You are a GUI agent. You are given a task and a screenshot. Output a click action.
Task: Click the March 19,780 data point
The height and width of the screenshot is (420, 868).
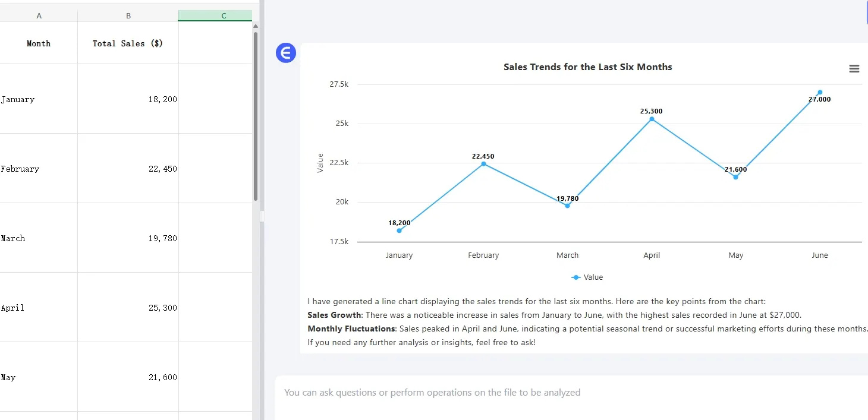[567, 206]
